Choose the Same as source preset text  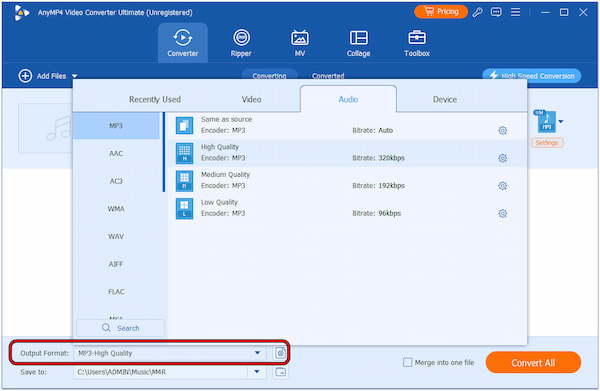227,119
